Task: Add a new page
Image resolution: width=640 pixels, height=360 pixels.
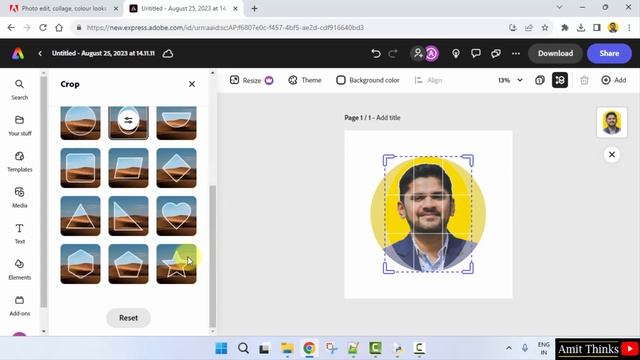Action: (x=614, y=80)
